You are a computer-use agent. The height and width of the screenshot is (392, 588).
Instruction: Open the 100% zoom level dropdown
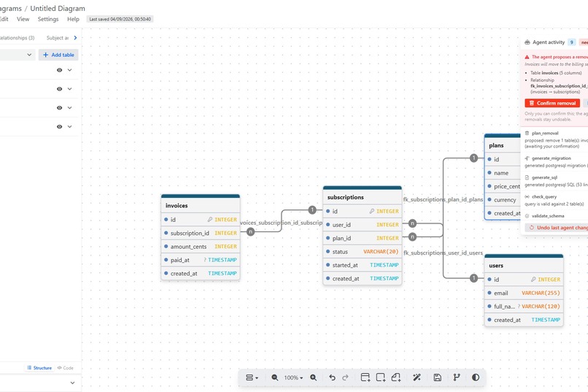[293, 377]
